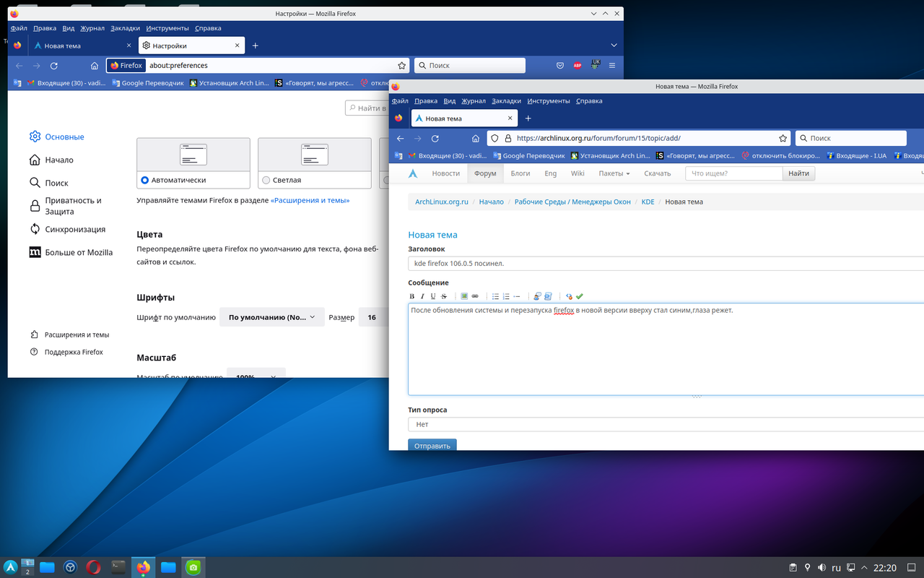This screenshot has height=578, width=924.
Task: Click Заголовок input with kde firefox text
Action: 666,263
